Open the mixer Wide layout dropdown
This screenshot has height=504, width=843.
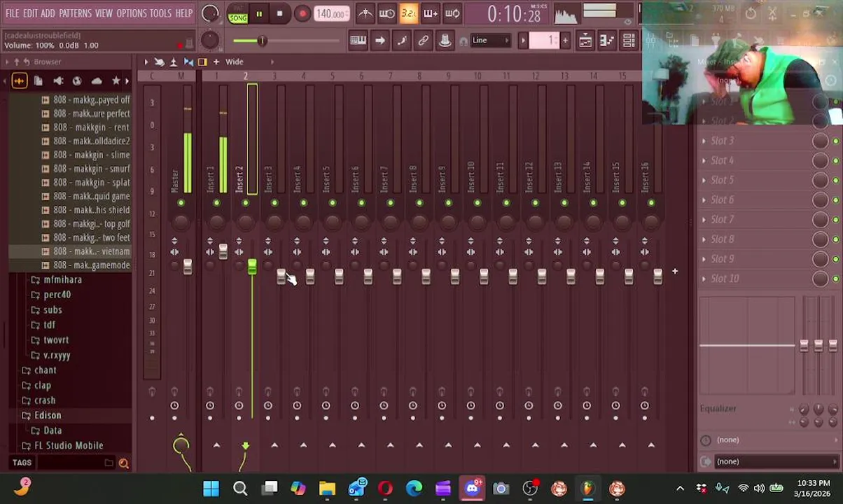click(235, 62)
